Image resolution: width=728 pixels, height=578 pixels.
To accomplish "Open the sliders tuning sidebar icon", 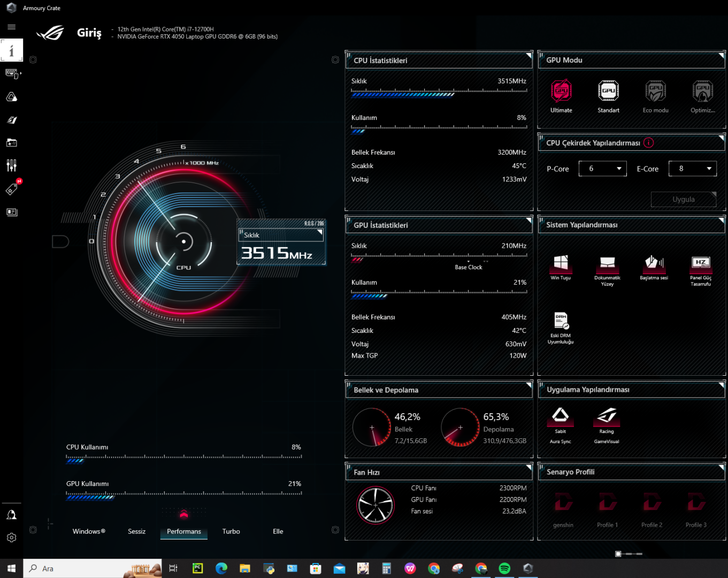I will click(11, 165).
